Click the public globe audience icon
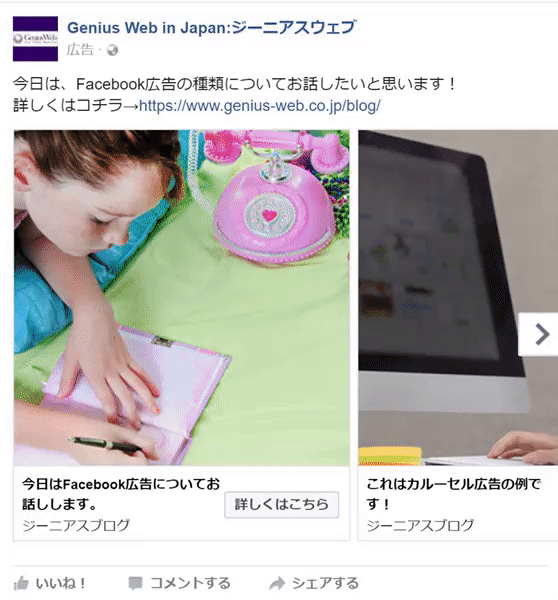The image size is (558, 600). click(x=112, y=50)
